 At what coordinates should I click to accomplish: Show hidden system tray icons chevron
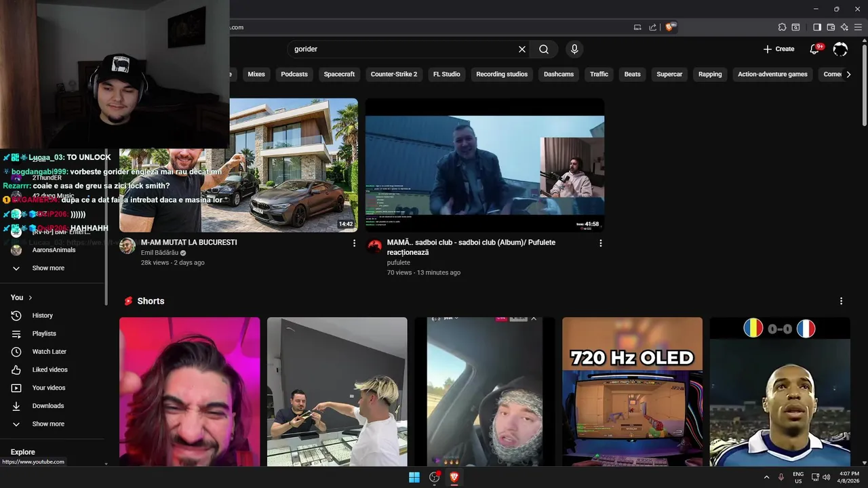(766, 477)
